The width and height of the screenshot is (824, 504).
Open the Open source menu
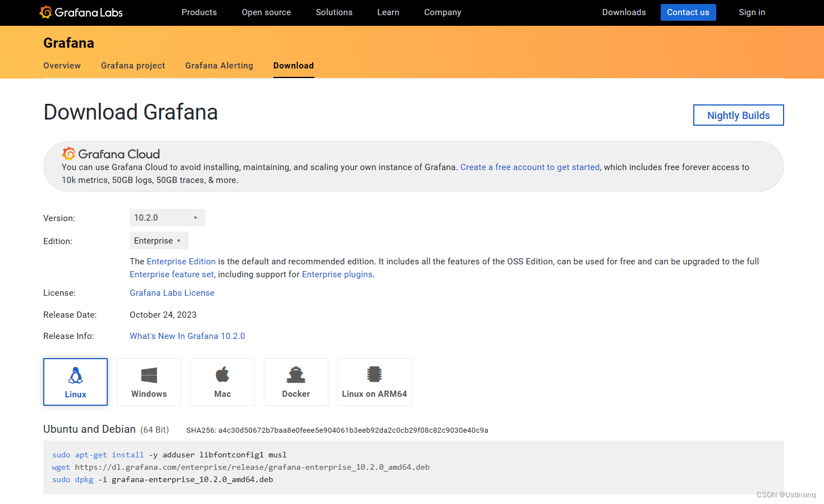pyautogui.click(x=266, y=12)
